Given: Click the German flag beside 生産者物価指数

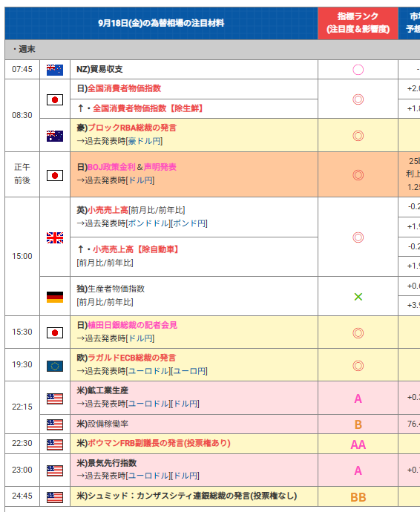Looking at the screenshot, I should click(55, 297).
